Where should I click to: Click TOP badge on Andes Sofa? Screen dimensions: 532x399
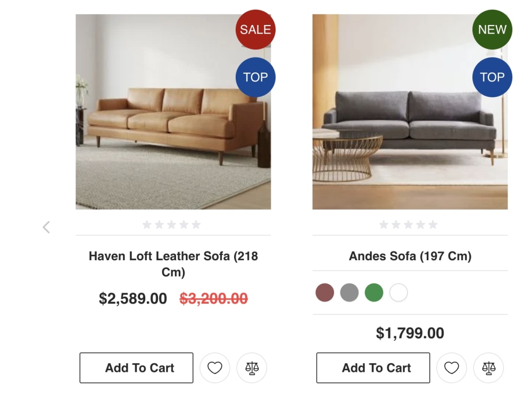click(492, 77)
